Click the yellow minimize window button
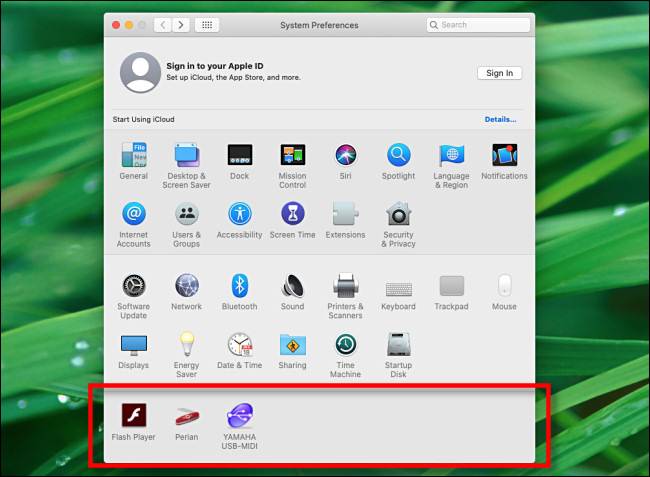Viewport: 650px width, 477px height. coord(129,25)
